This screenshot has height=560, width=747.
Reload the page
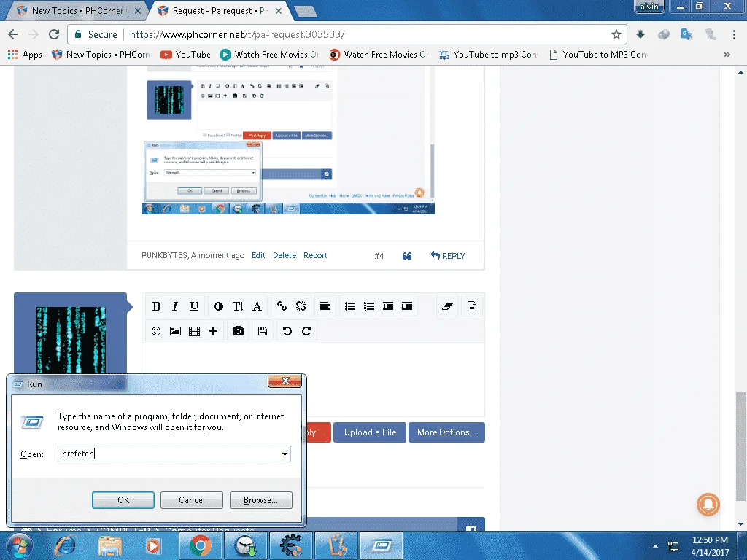coord(54,34)
